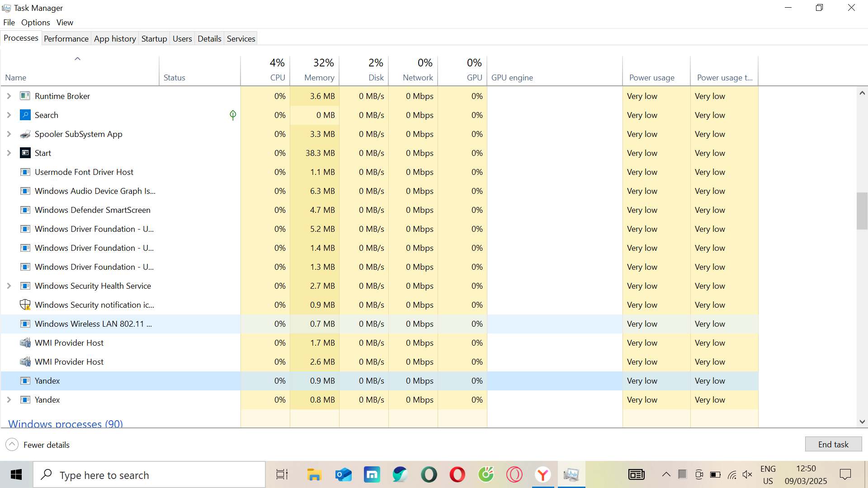
Task: Switch to the Performance tab
Action: point(66,39)
